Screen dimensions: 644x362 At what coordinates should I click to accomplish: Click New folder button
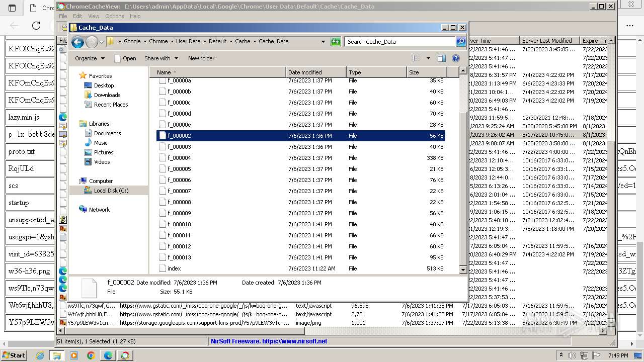[x=201, y=58]
